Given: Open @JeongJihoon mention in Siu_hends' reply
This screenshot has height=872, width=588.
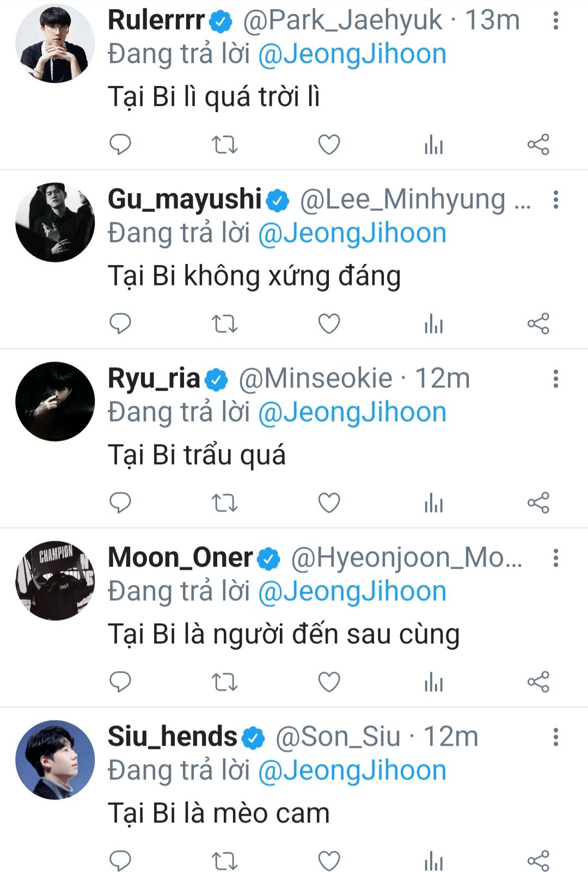Looking at the screenshot, I should click(352, 771).
